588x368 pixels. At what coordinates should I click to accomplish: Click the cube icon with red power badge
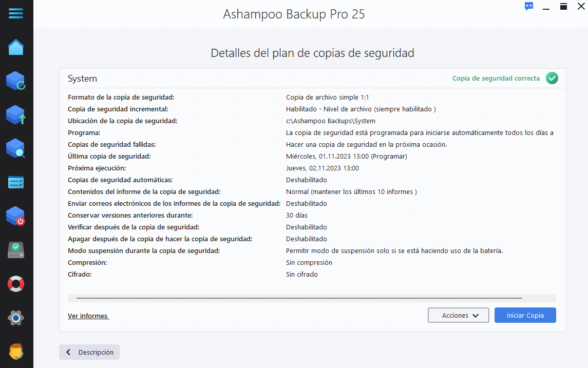tap(16, 216)
